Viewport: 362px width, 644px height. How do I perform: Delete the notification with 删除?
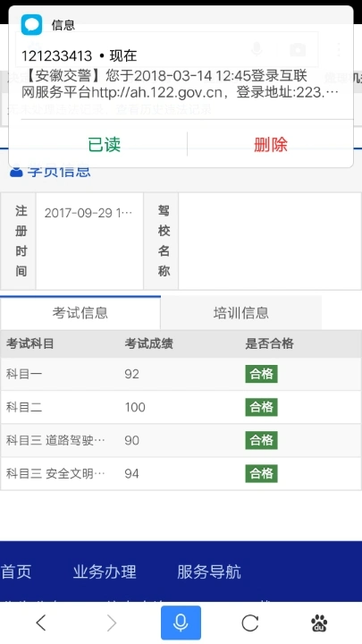point(271,145)
